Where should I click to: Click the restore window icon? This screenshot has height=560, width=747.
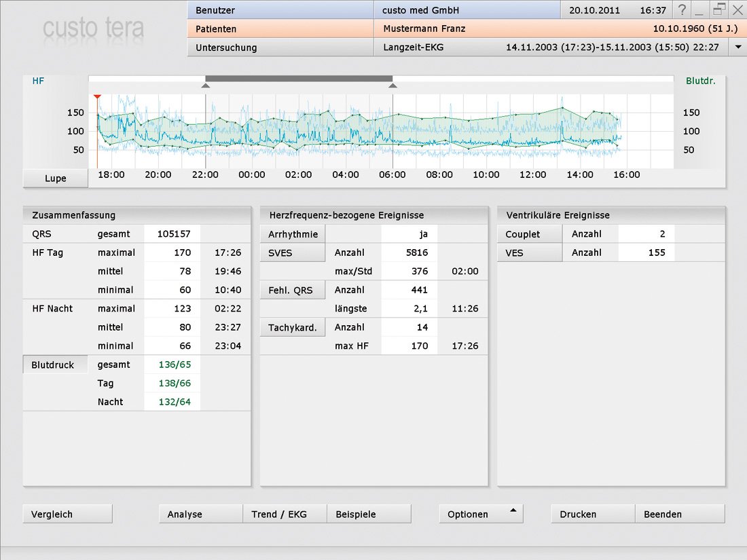point(719,10)
